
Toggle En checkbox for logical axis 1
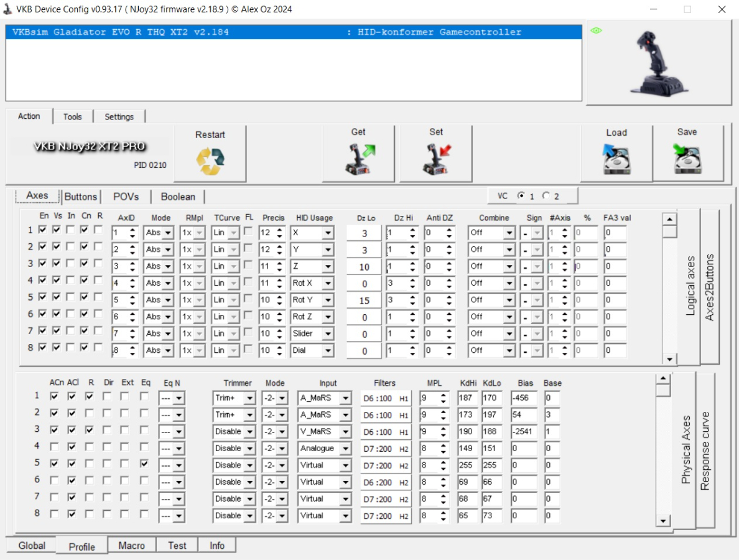(43, 230)
